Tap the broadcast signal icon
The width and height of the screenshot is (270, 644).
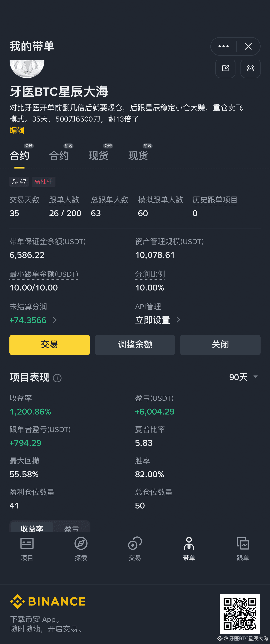(x=250, y=68)
